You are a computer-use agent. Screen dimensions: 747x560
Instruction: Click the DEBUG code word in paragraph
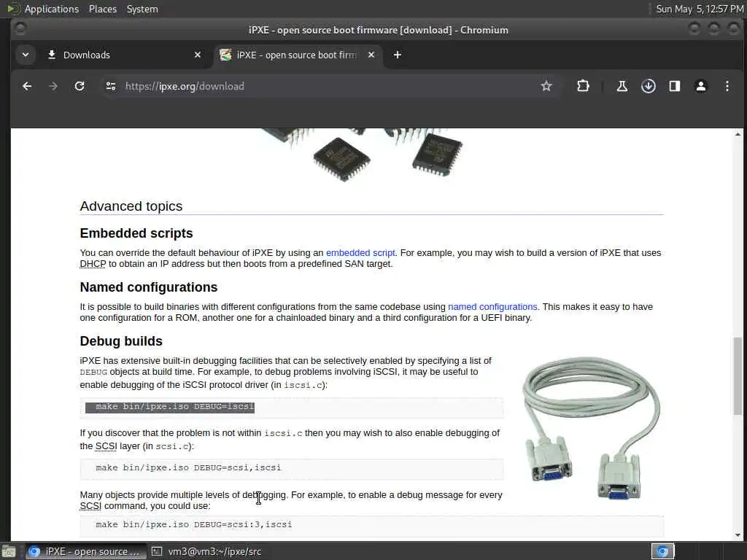(x=93, y=372)
